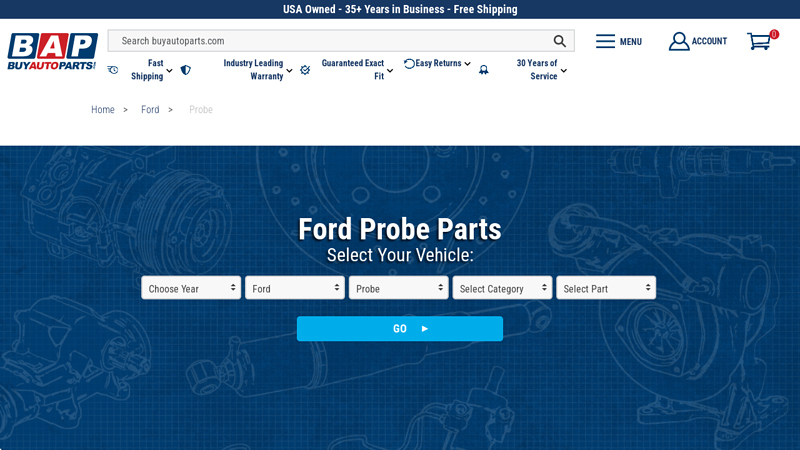This screenshot has width=800, height=450.
Task: Click the blue GO button
Action: 400,329
